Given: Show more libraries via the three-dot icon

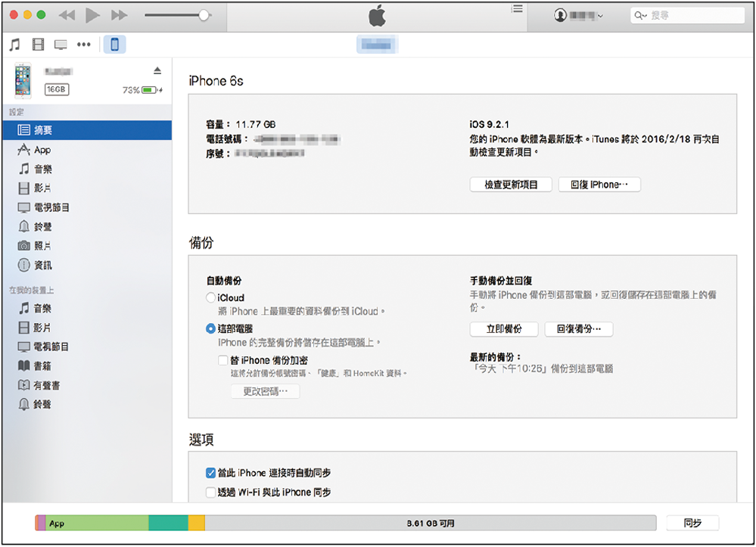Looking at the screenshot, I should [x=84, y=45].
